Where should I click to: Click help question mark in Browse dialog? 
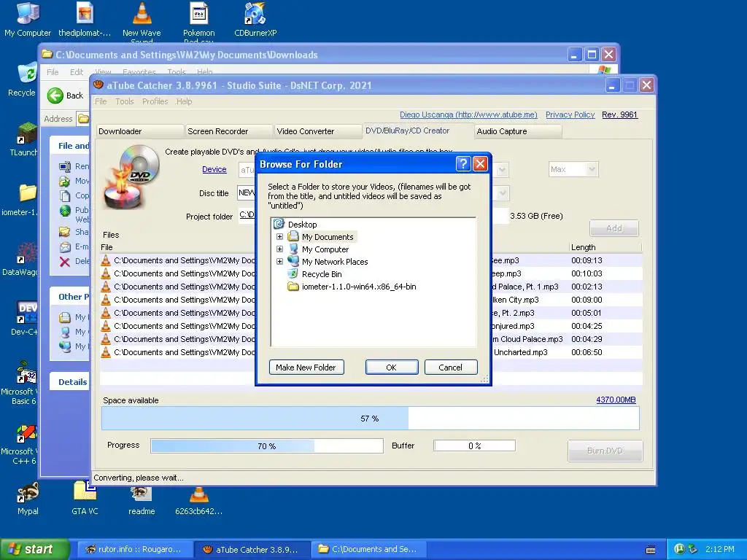click(x=463, y=164)
